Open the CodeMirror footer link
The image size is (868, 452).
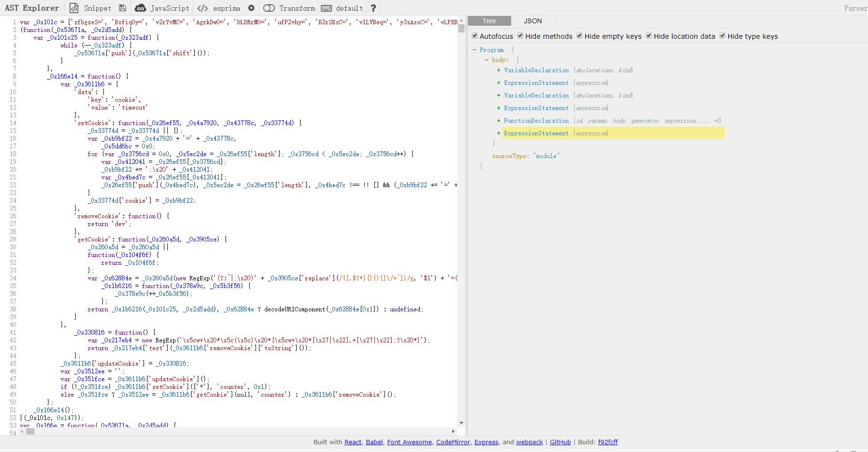[453, 442]
